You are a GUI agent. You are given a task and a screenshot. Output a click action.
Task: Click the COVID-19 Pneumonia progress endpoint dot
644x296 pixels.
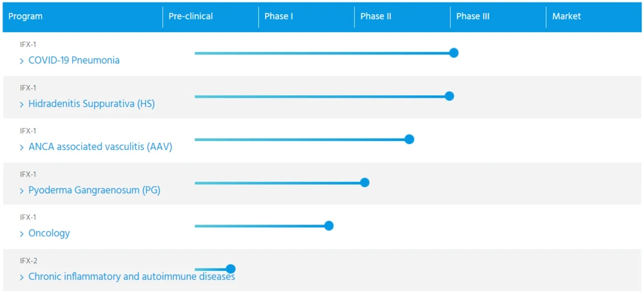click(453, 53)
